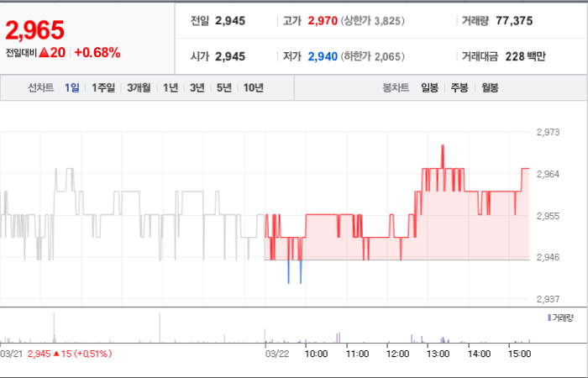Click the 시가 value 2,945

(230, 56)
